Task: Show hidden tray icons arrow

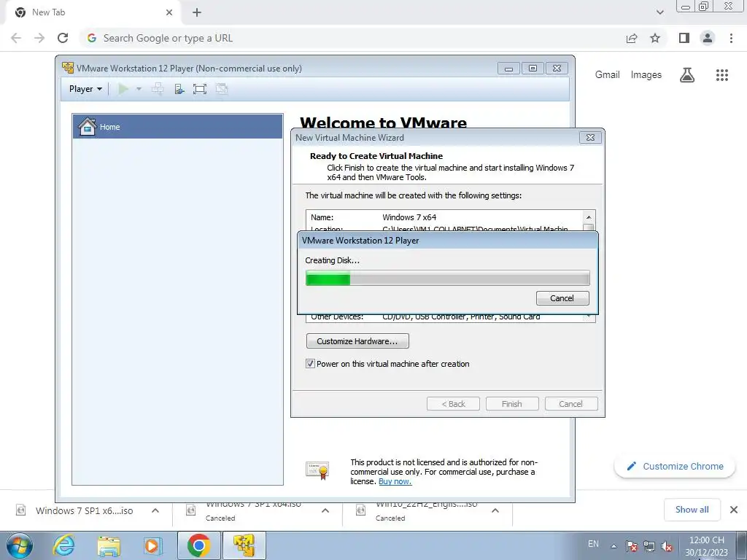Action: click(614, 545)
